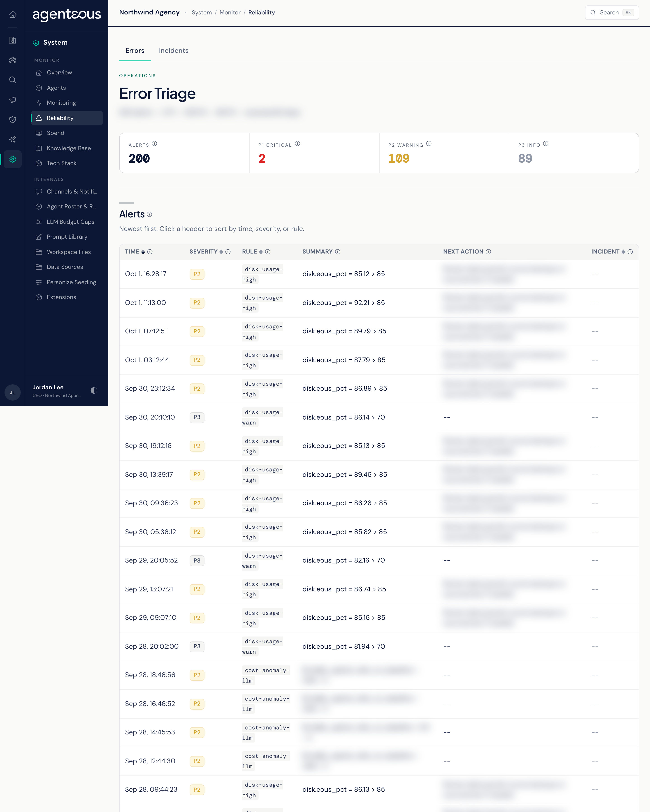This screenshot has height=812, width=650.
Task: Open Prompt Library in the sidebar
Action: pos(67,237)
